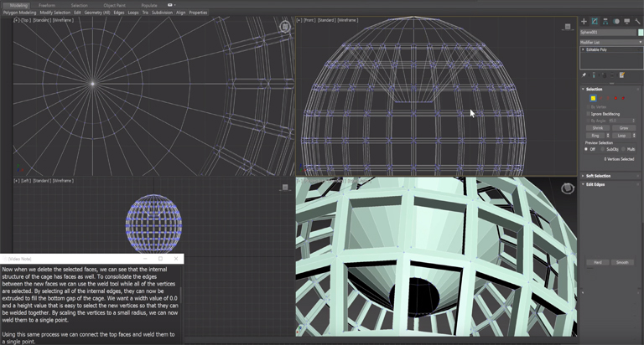This screenshot has height=345, width=644.
Task: Open the Create command panel tab
Action: click(x=584, y=21)
